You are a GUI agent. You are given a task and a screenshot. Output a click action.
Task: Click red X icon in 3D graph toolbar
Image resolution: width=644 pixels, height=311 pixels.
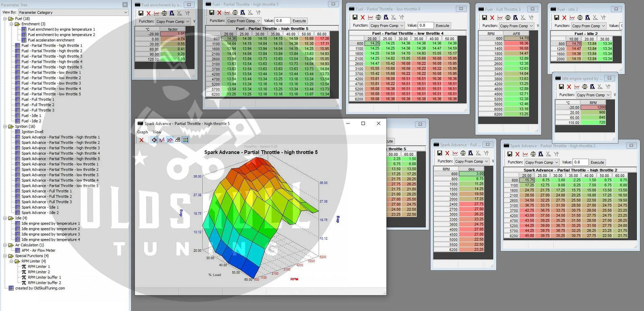tap(141, 140)
